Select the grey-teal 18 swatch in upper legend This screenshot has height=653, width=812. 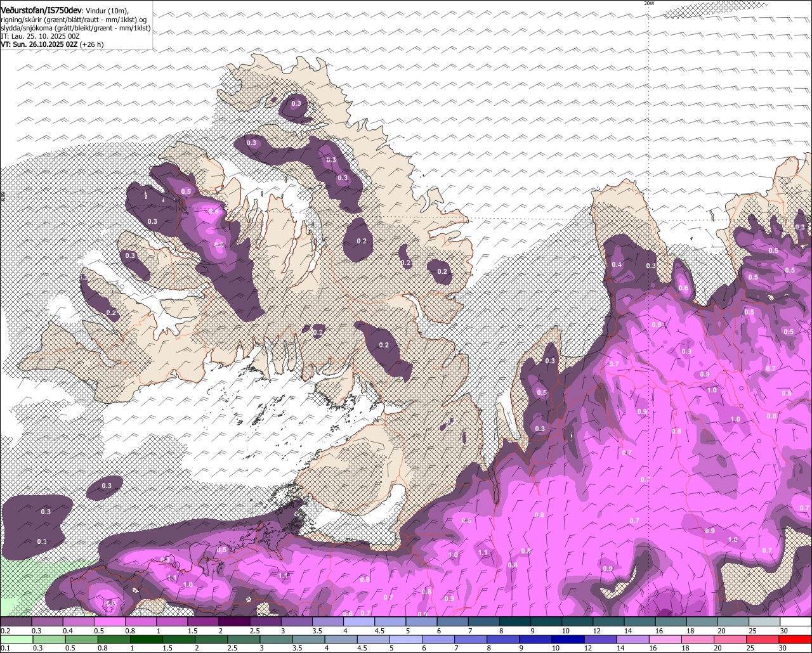tap(702, 622)
